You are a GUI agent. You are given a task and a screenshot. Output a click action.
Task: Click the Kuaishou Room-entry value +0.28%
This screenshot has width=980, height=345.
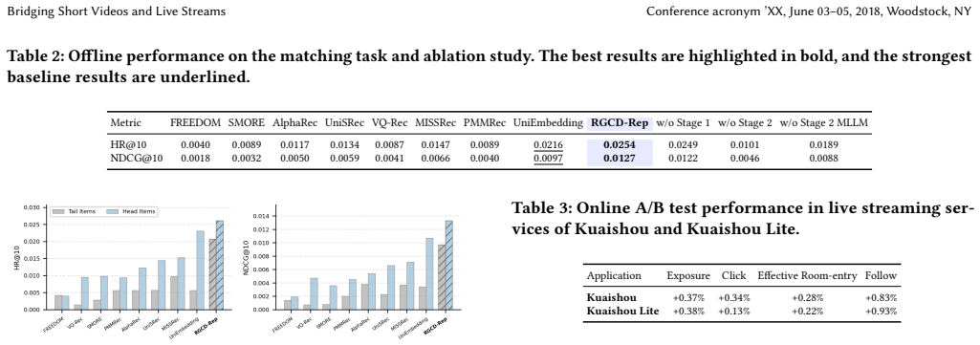(x=808, y=297)
